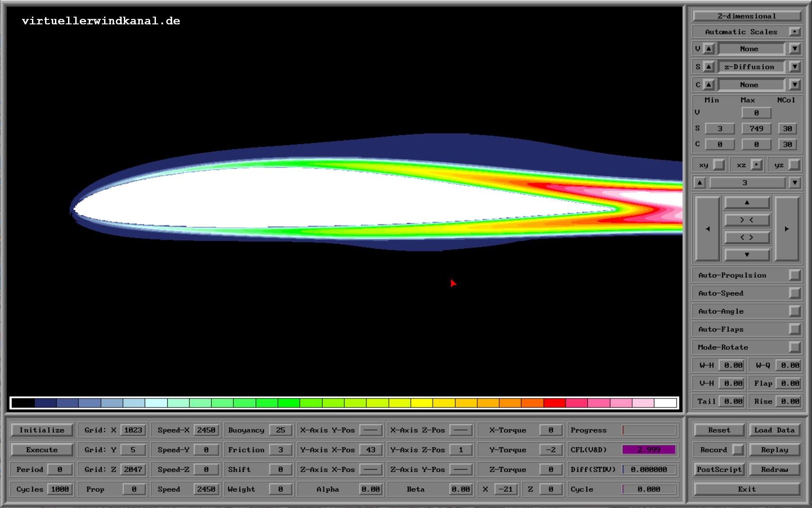Click the up arrow next to S
Viewport: 812px width, 508px height.
(x=709, y=67)
